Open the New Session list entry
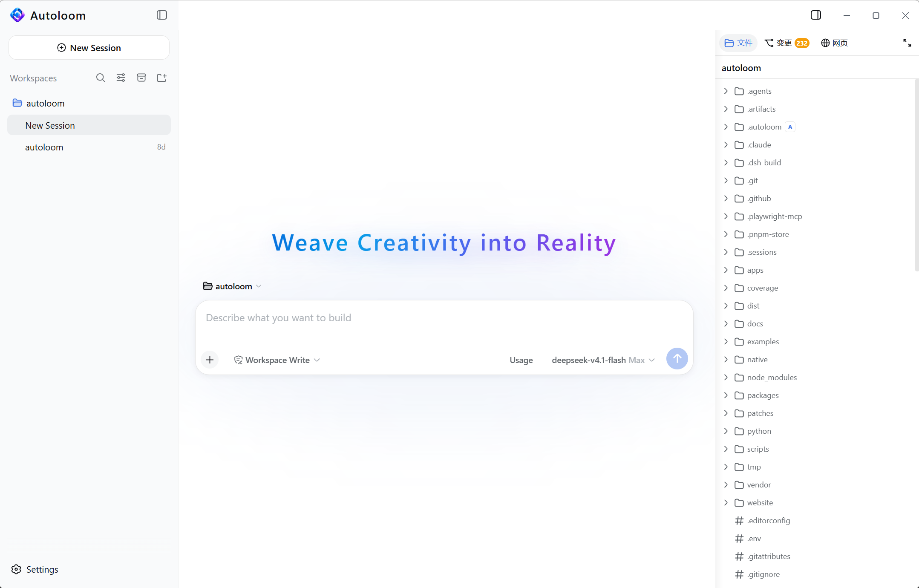The image size is (919, 588). click(x=89, y=125)
